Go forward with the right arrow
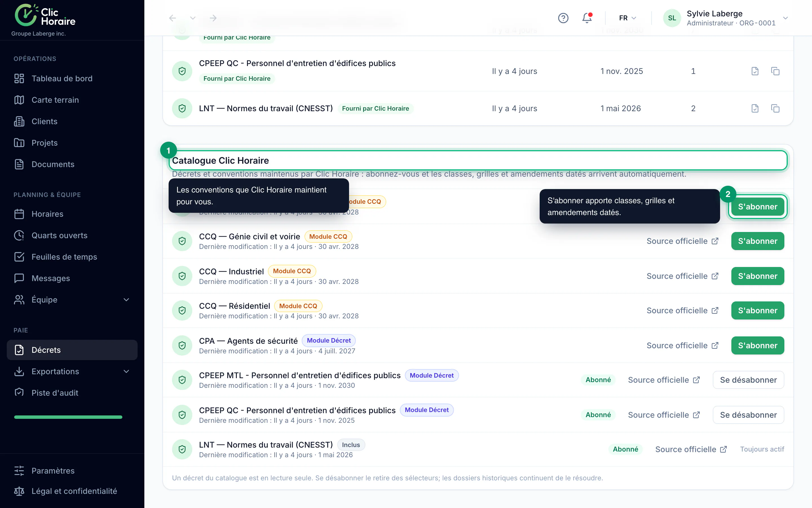Image resolution: width=812 pixels, height=508 pixels. point(213,18)
